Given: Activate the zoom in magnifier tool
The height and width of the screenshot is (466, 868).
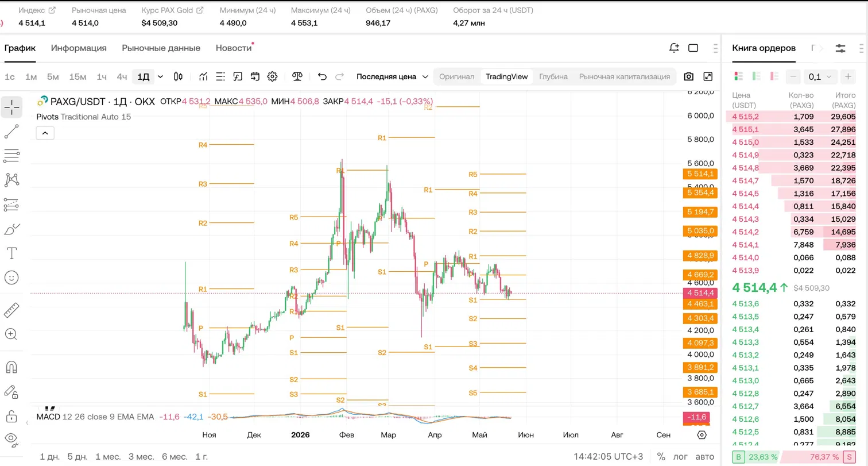Looking at the screenshot, I should coord(11,334).
